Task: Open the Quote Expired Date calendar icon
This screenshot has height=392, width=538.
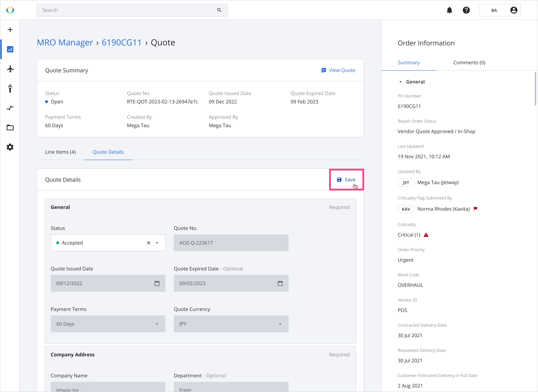Action: [x=280, y=283]
